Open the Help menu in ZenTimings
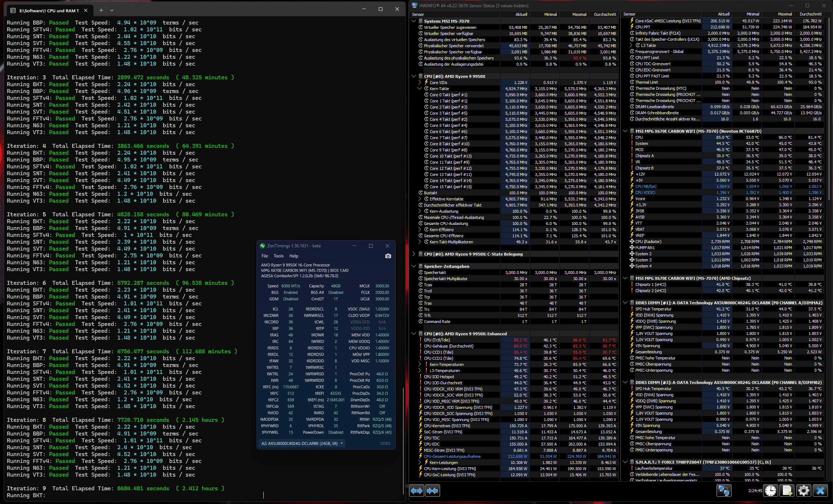833x504 pixels. (x=294, y=256)
